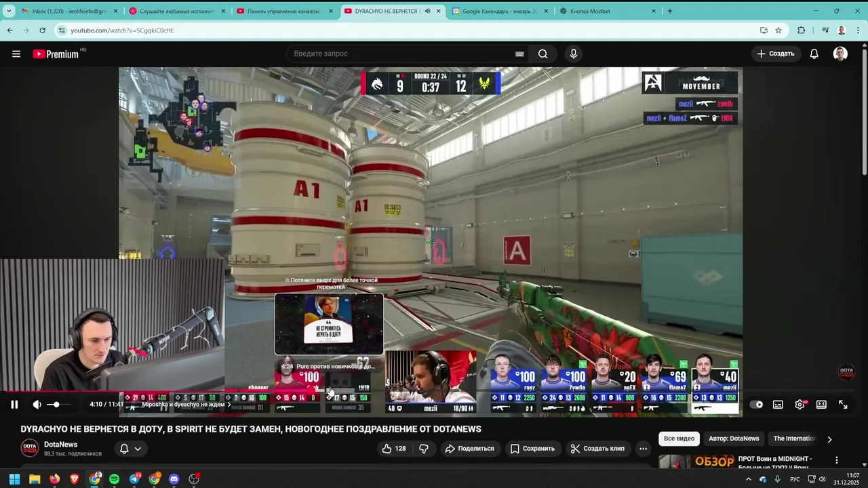Open the tab search dropdown arrow

(9, 11)
